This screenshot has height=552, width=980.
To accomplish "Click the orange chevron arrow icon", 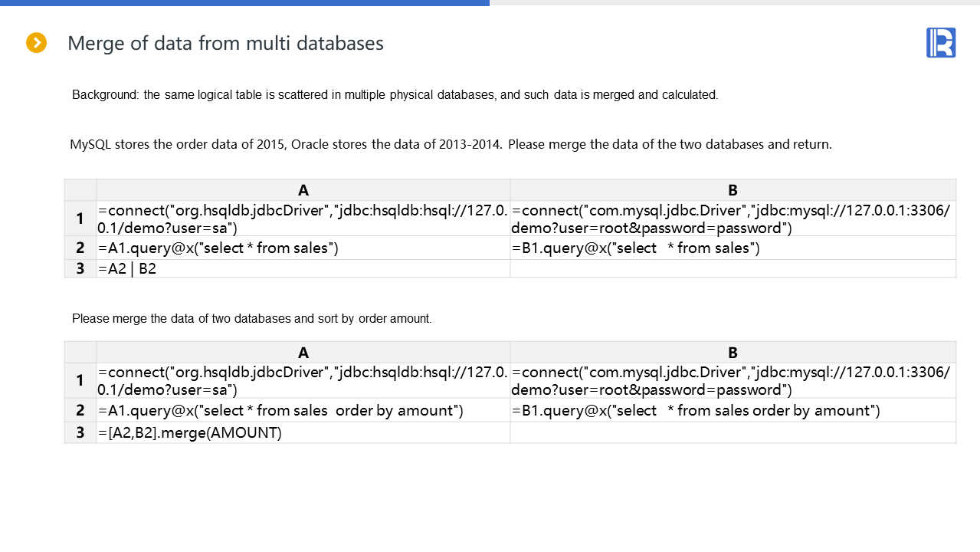I will [37, 43].
